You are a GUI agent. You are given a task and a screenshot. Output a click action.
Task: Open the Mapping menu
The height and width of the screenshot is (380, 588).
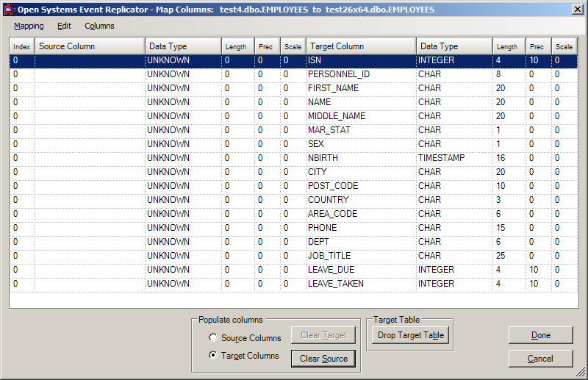[x=29, y=26]
